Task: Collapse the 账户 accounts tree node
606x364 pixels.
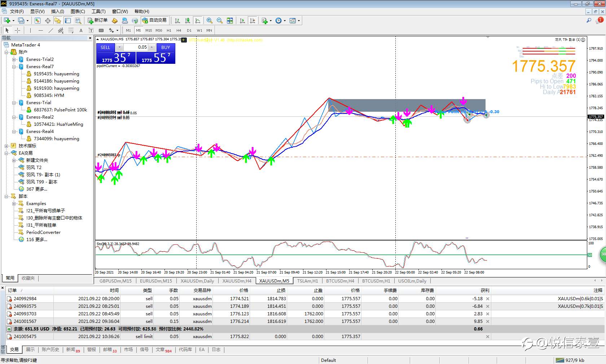Action: pos(6,52)
